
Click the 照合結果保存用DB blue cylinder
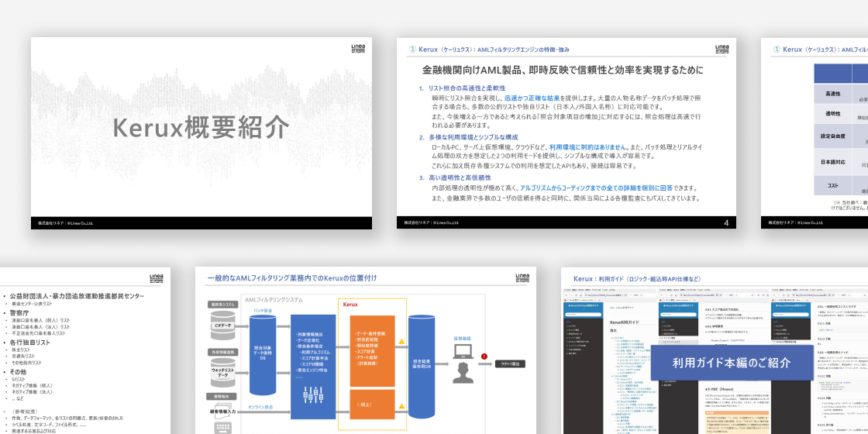[x=422, y=366]
